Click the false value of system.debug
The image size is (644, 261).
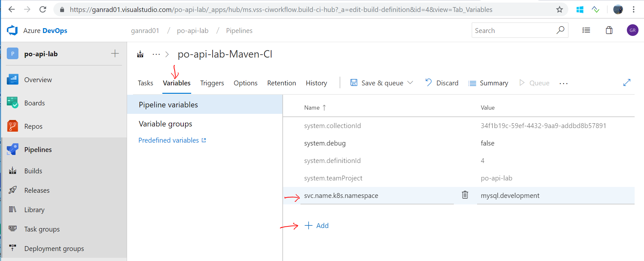pos(487,143)
